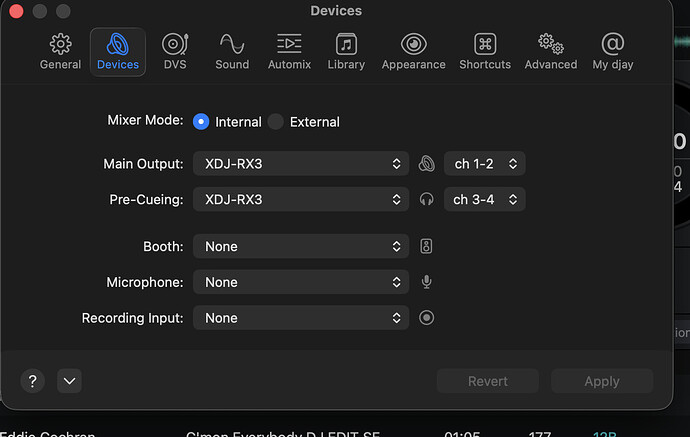Open the Booth output dropdown

tap(301, 246)
